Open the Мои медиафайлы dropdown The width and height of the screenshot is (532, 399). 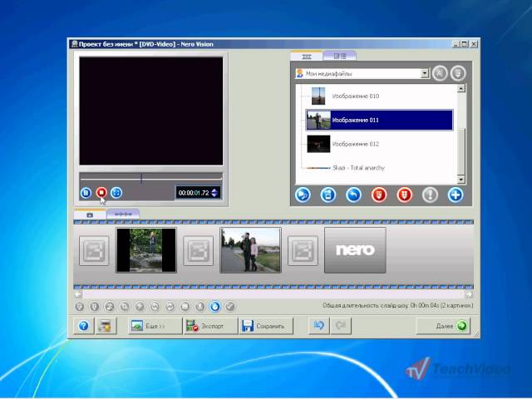pos(425,73)
